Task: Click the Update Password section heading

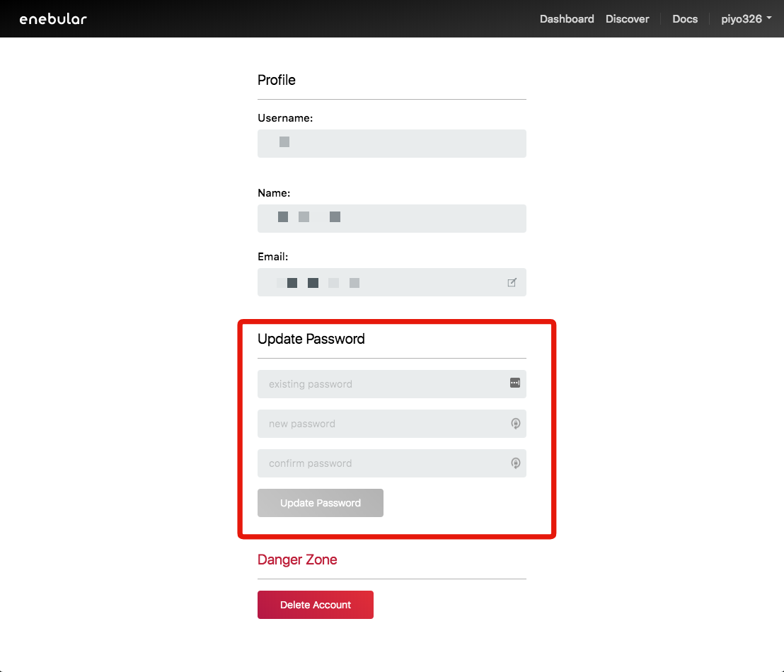Action: click(311, 339)
